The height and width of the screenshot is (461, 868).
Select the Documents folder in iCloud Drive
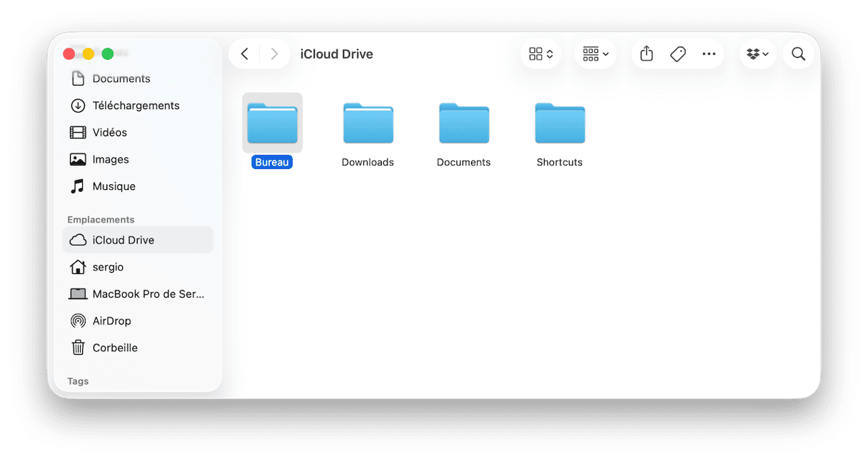464,123
